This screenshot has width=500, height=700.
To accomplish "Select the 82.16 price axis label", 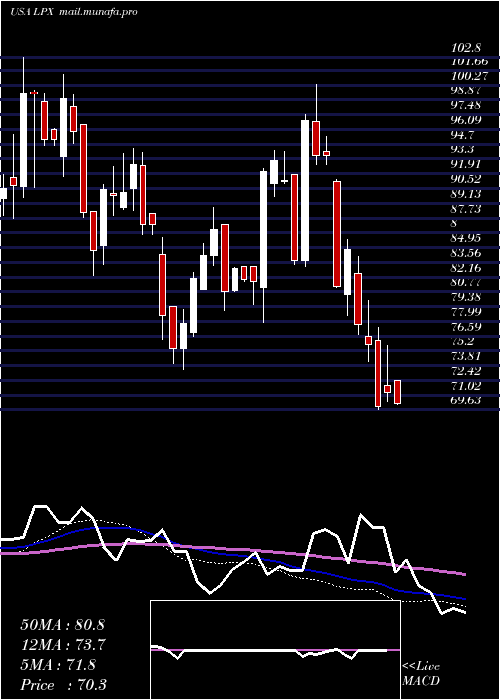I will point(467,268).
